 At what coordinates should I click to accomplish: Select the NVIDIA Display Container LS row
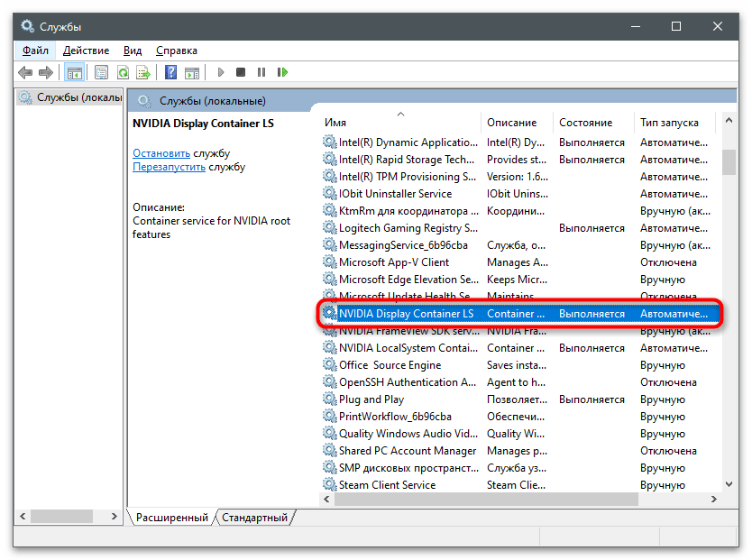tap(519, 314)
